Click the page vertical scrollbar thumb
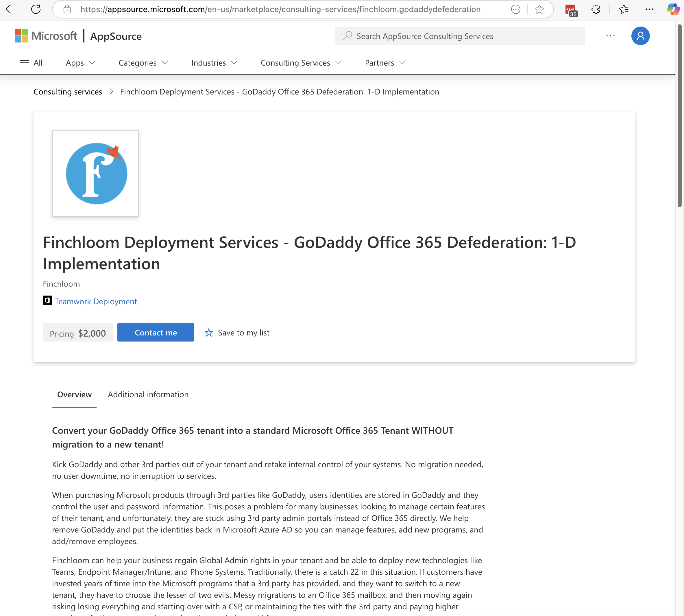Viewport: 684px width, 616px height. 679,116
